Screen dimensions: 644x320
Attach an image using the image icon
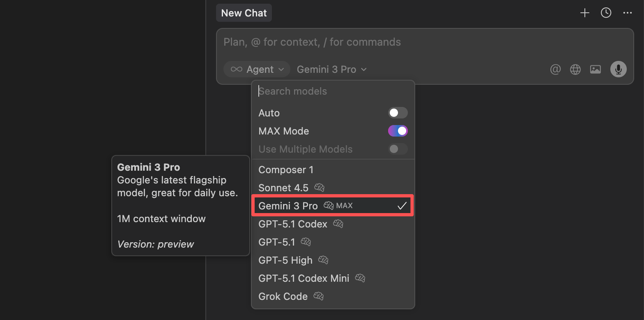(595, 69)
